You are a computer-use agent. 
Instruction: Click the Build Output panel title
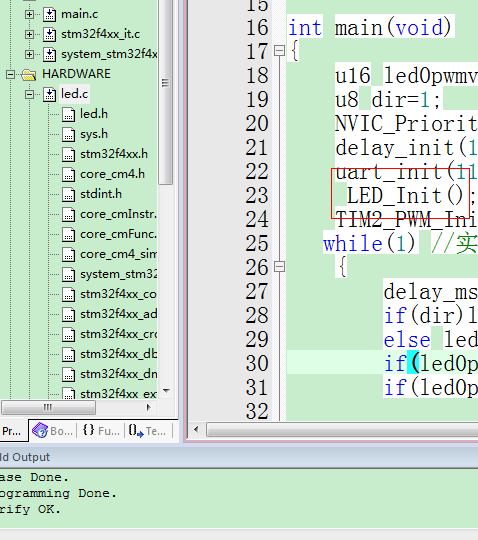pos(25,457)
